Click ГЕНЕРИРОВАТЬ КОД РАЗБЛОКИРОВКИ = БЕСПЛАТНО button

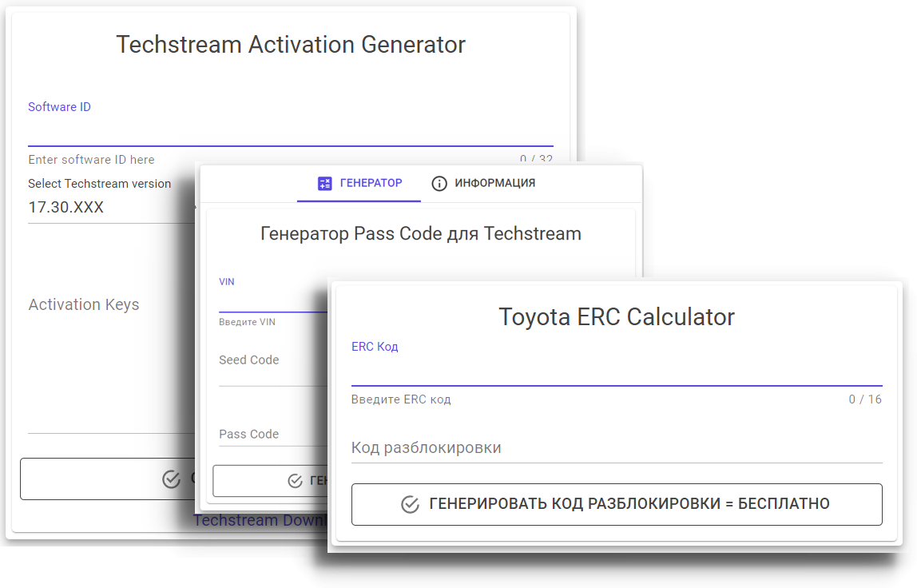coord(617,504)
